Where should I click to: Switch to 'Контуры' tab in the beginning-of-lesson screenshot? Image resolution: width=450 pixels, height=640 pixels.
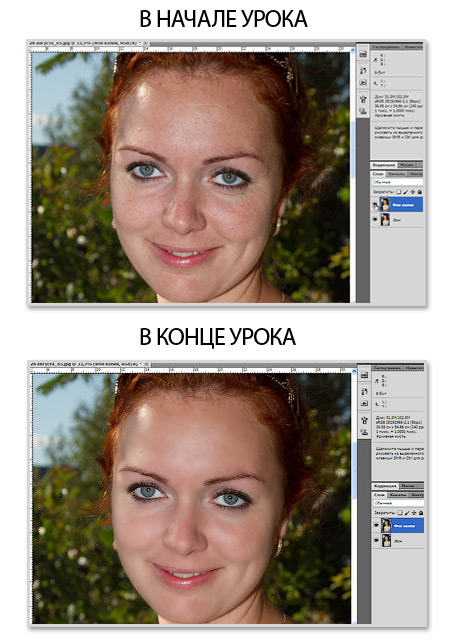coord(415,174)
